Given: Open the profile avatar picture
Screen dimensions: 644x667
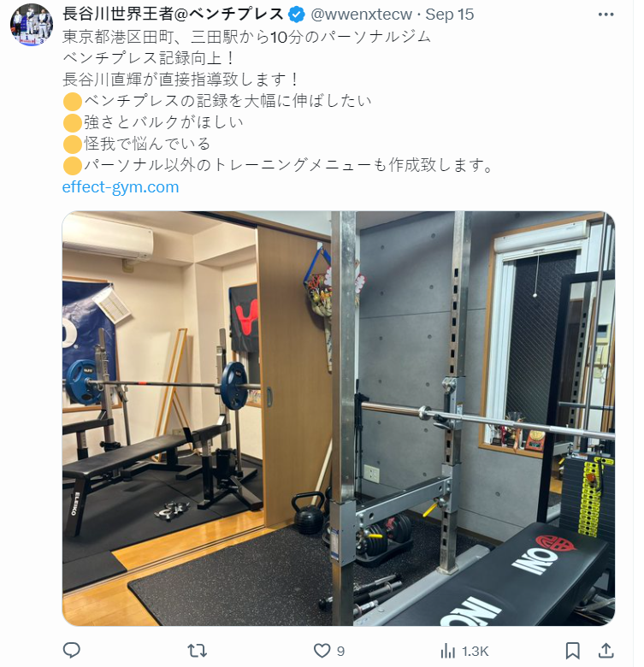Looking at the screenshot, I should coord(32,25).
